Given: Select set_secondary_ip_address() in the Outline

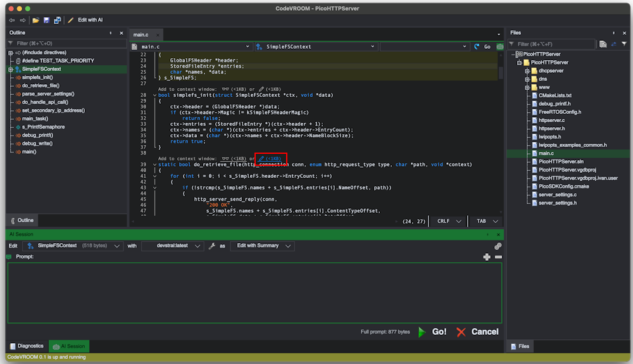Looking at the screenshot, I should 53,110.
